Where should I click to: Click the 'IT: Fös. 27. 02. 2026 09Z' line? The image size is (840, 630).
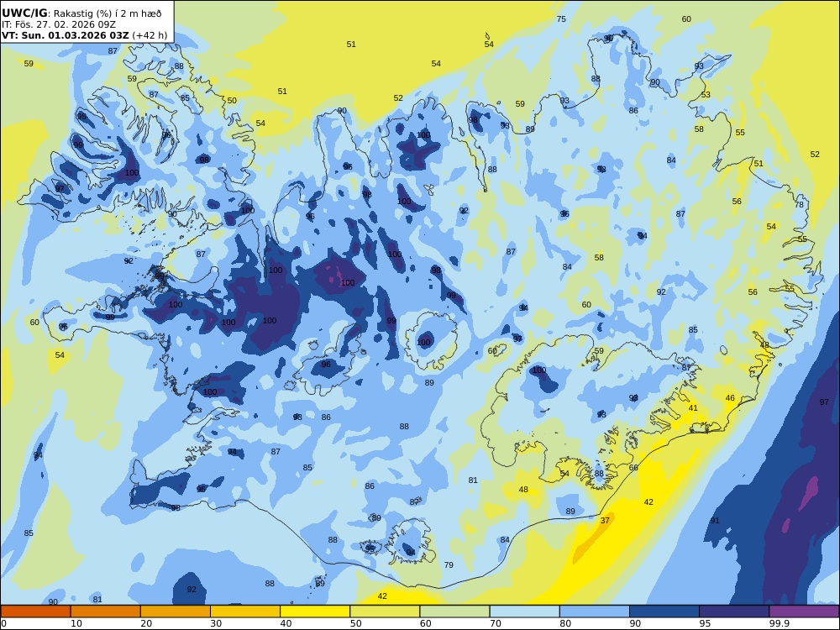click(59, 24)
